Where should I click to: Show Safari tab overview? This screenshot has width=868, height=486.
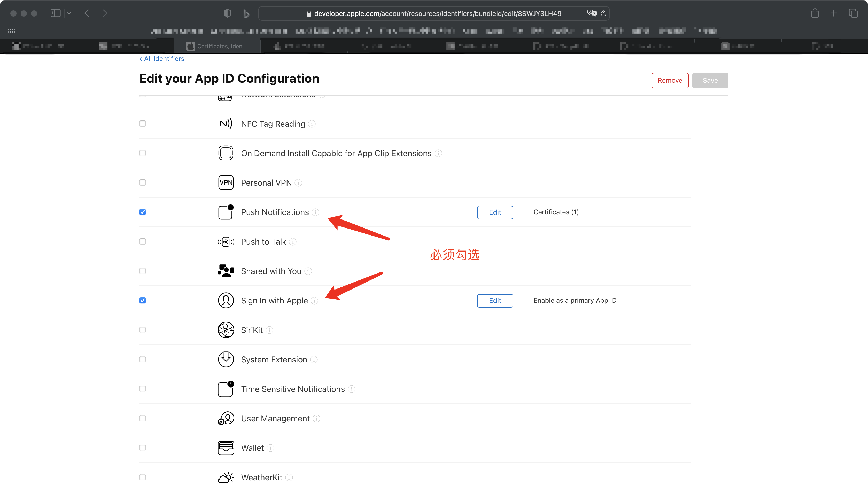click(853, 13)
